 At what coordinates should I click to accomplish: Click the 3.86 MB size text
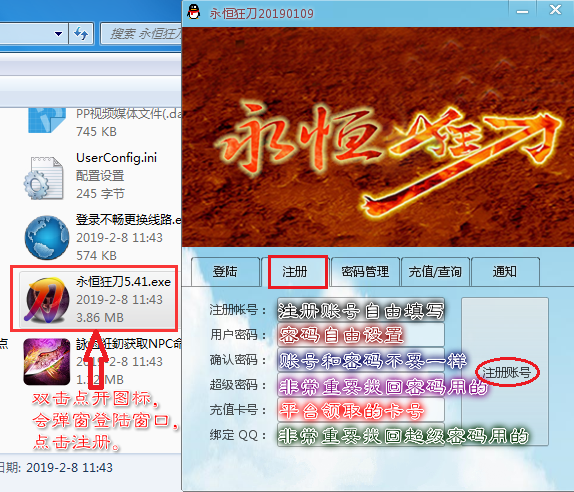coord(100,317)
